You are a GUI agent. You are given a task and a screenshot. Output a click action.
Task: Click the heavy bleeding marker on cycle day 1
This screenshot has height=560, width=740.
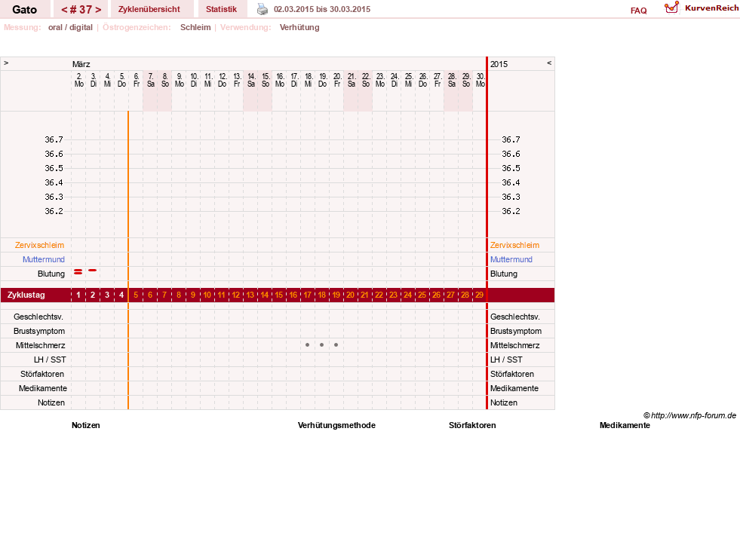(78, 271)
